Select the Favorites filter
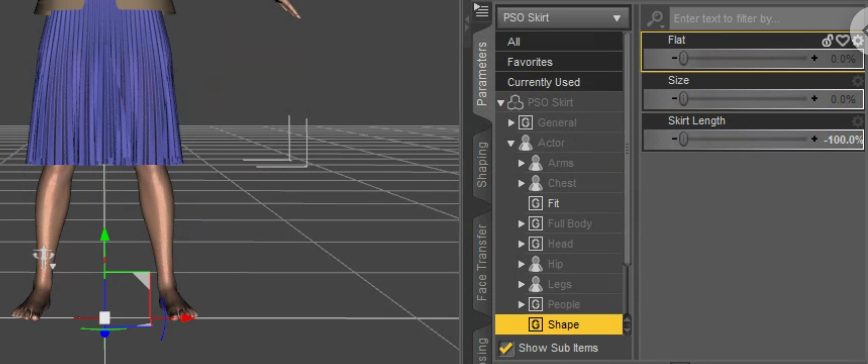Image resolution: width=868 pixels, height=364 pixels. 559,62
